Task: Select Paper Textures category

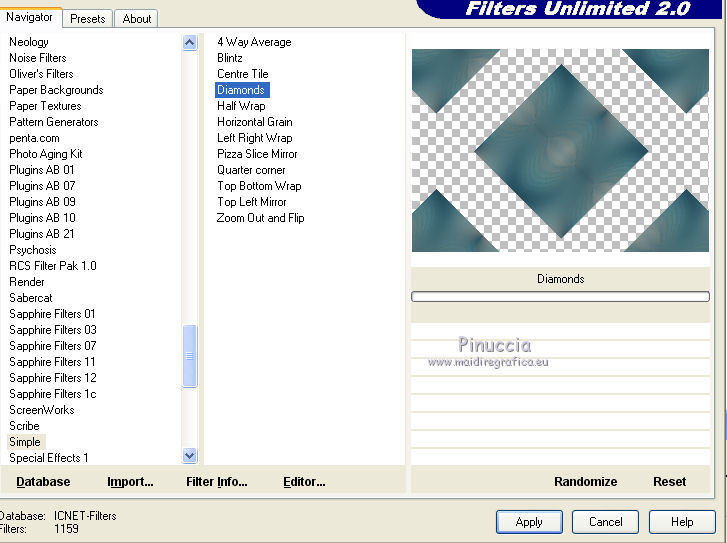Action: point(45,106)
